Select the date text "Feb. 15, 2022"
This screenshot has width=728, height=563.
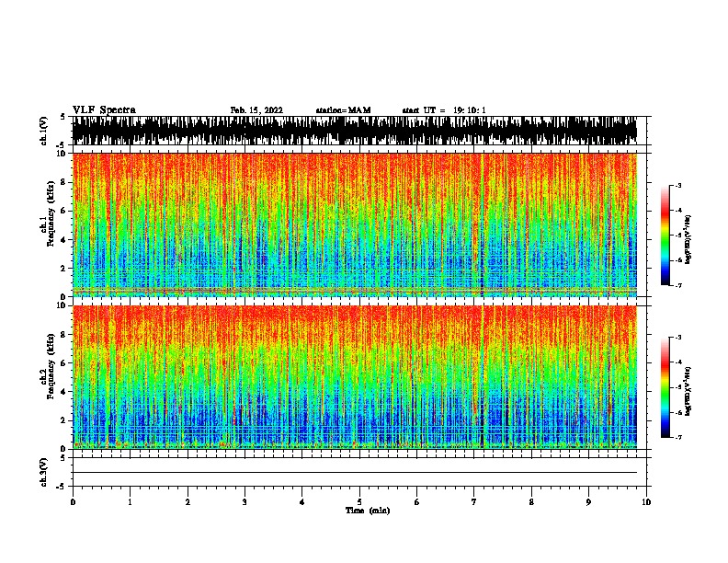pos(256,110)
